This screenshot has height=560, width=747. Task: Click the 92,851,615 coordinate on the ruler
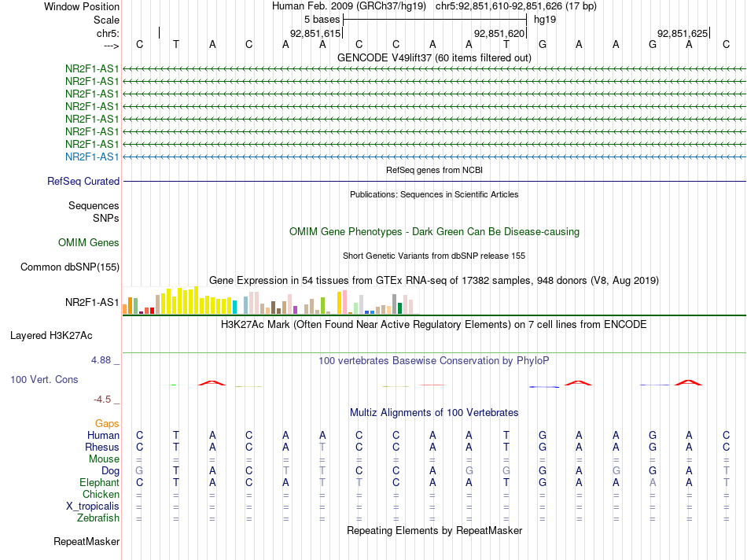coord(315,33)
